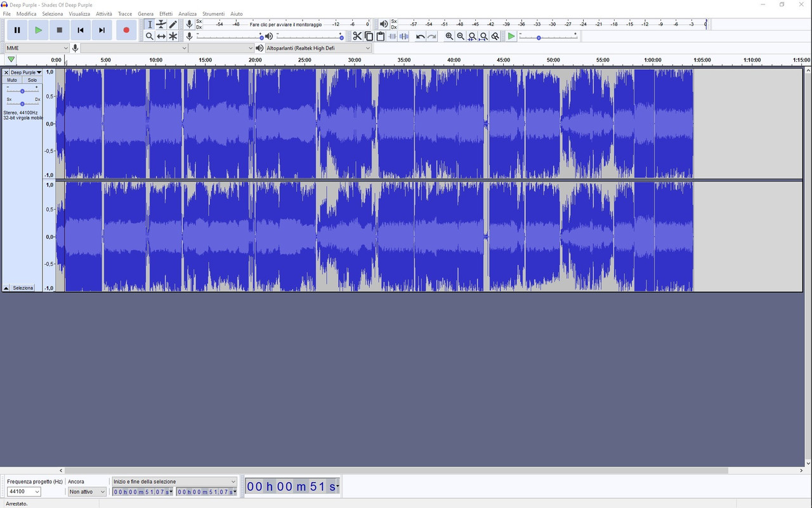The image size is (812, 508).
Task: Silence the selected audio
Action: point(403,36)
